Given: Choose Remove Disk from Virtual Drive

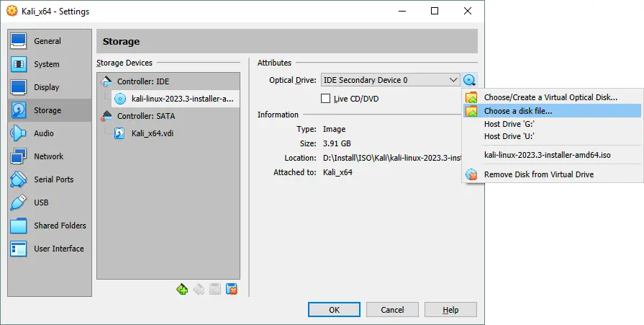Looking at the screenshot, I should [x=538, y=174].
